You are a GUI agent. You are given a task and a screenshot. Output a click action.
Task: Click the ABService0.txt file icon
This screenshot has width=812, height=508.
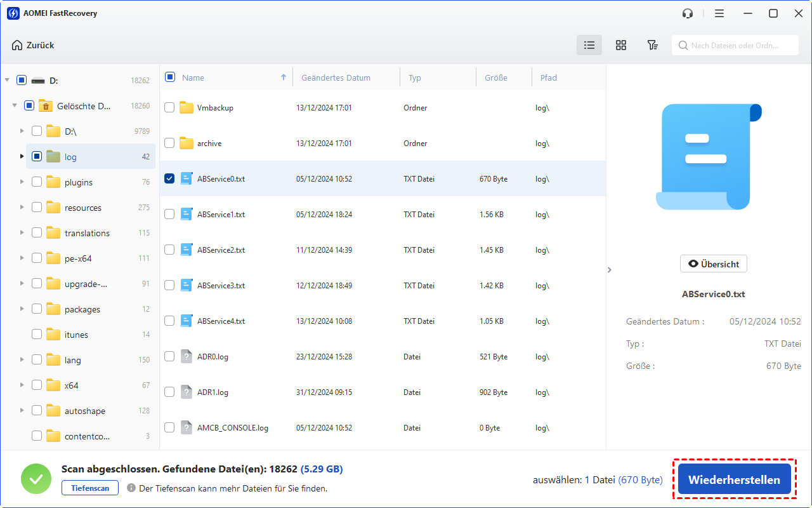tap(186, 179)
